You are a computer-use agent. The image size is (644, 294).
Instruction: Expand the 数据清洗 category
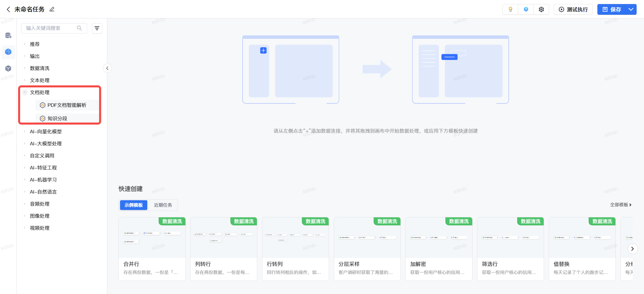click(25, 68)
